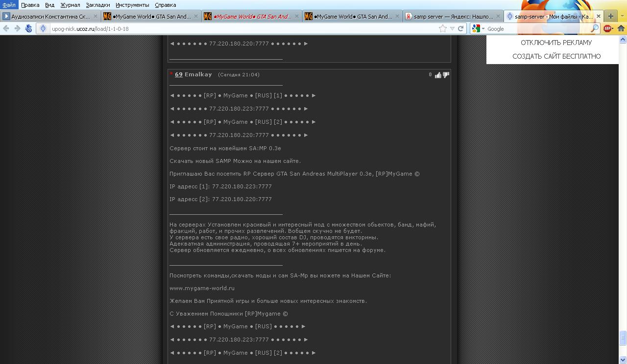Open the Инструменты menu
The width and height of the screenshot is (627, 364).
point(132,5)
